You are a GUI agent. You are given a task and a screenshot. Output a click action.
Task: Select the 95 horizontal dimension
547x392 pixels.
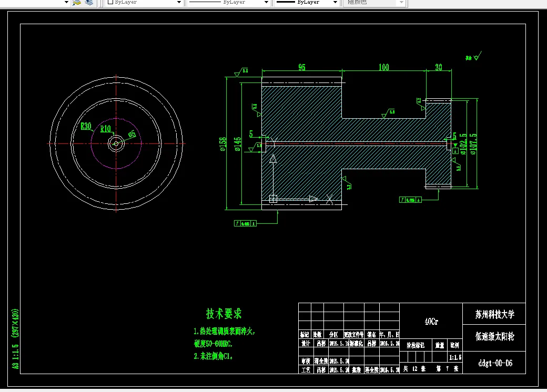(302, 67)
